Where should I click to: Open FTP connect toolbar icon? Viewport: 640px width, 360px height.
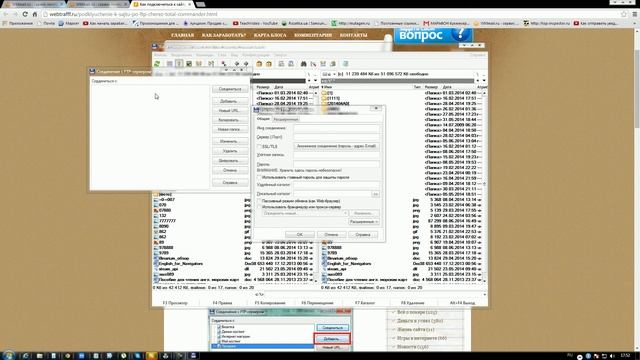click(281, 64)
